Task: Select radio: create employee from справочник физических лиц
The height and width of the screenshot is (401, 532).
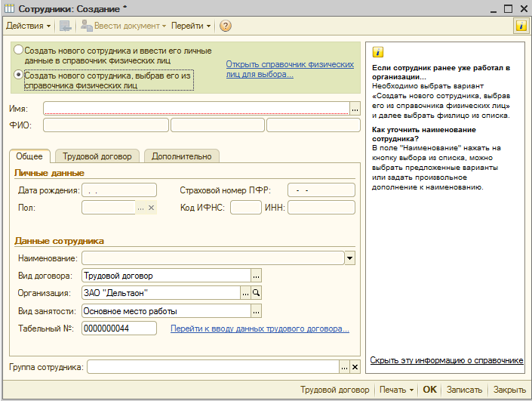Action: (x=18, y=75)
